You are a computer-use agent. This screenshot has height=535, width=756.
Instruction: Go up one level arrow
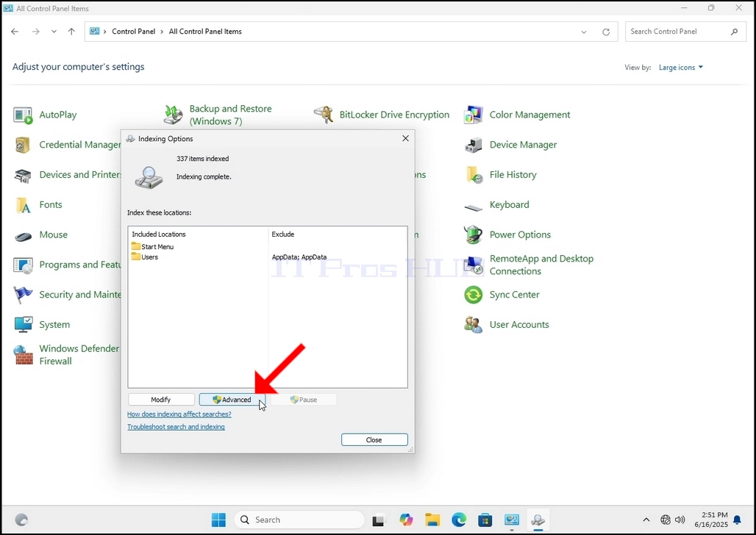(x=71, y=32)
